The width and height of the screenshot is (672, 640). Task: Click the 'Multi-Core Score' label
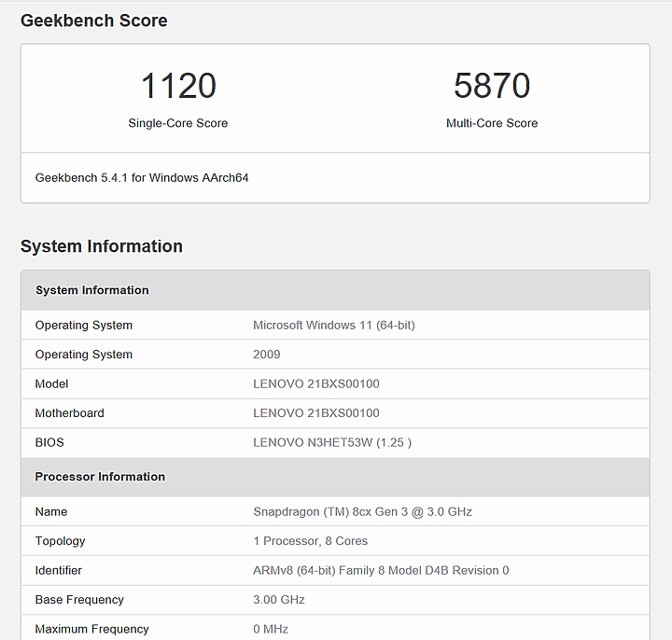(492, 123)
